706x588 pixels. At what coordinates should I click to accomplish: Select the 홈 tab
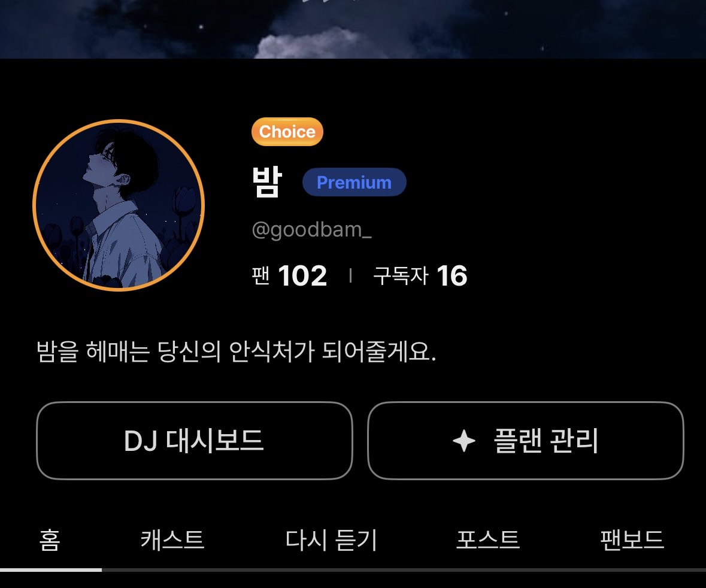(x=50, y=540)
